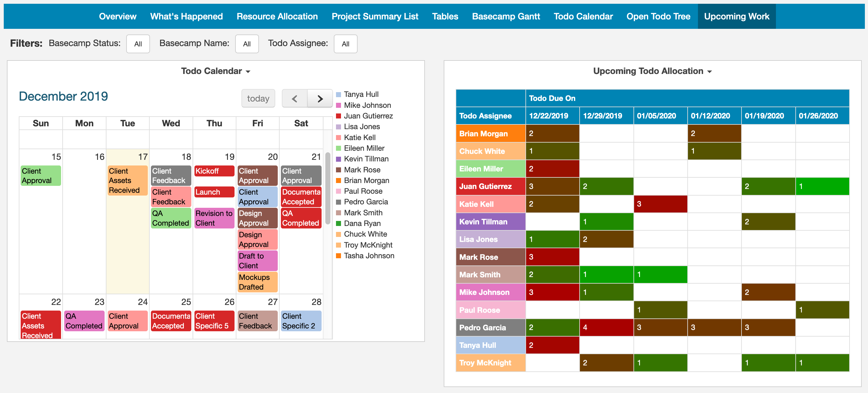Click the calendar vertical scrollbar
Image resolution: width=868 pixels, height=393 pixels.
[328, 189]
